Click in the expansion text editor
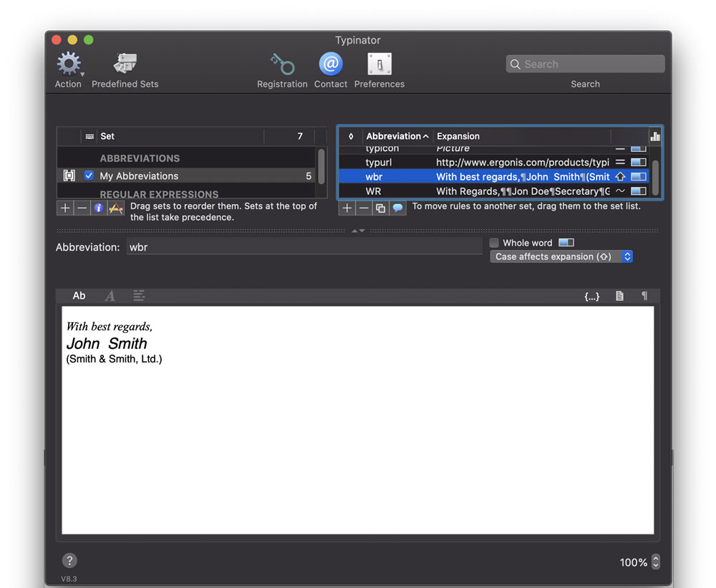This screenshot has width=716, height=588. point(357,420)
